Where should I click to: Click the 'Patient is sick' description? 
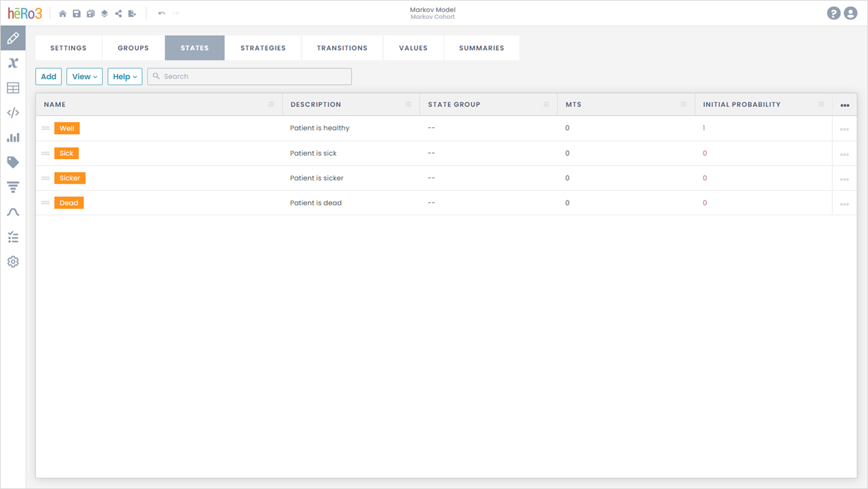point(313,153)
